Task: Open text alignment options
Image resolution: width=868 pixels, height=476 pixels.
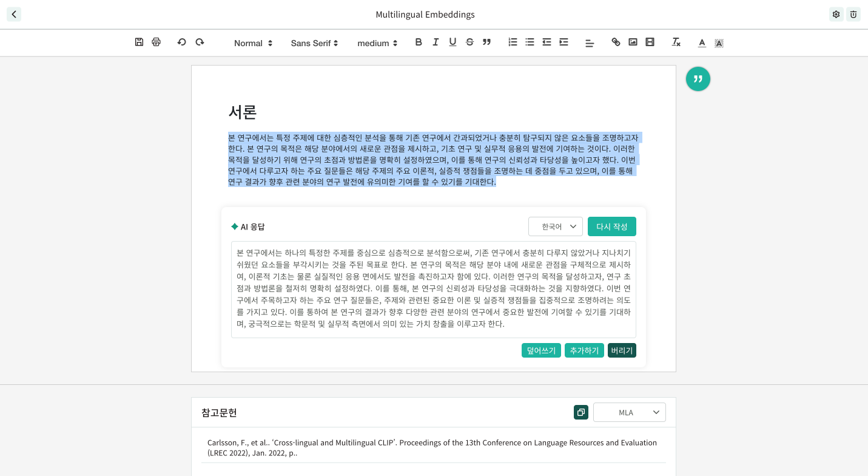Action: [589, 43]
